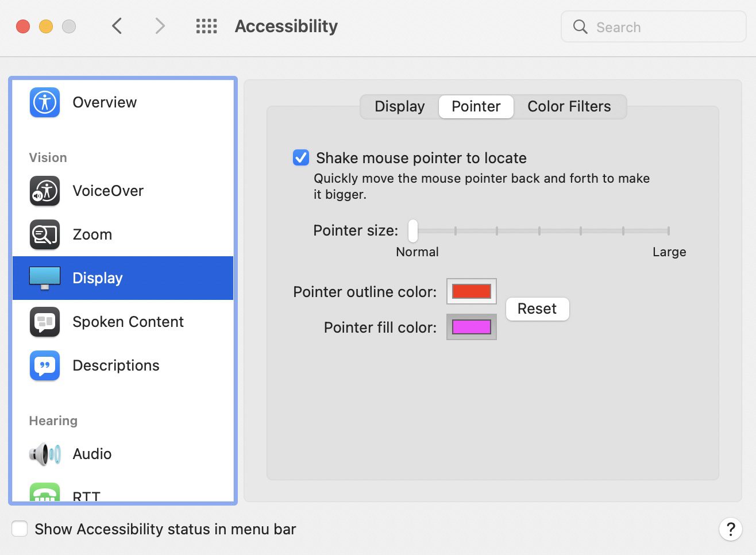The image size is (756, 555).
Task: Open the Descriptions speech bubble icon
Action: (x=45, y=365)
